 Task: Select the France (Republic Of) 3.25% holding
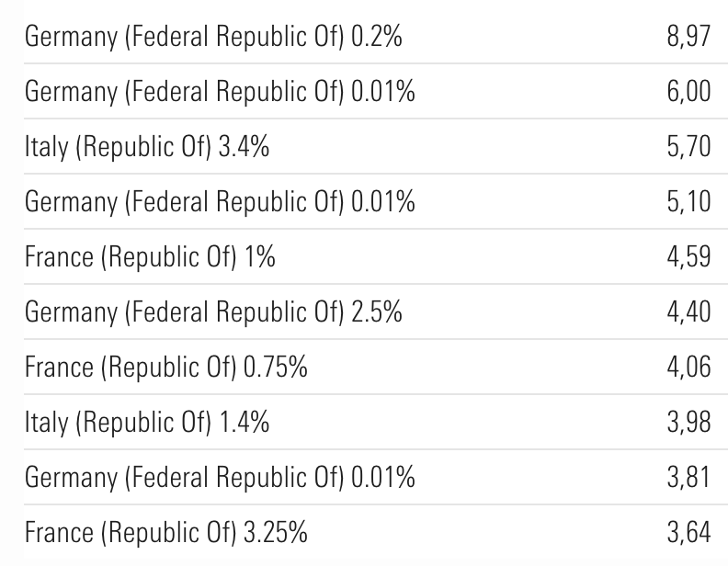(166, 532)
